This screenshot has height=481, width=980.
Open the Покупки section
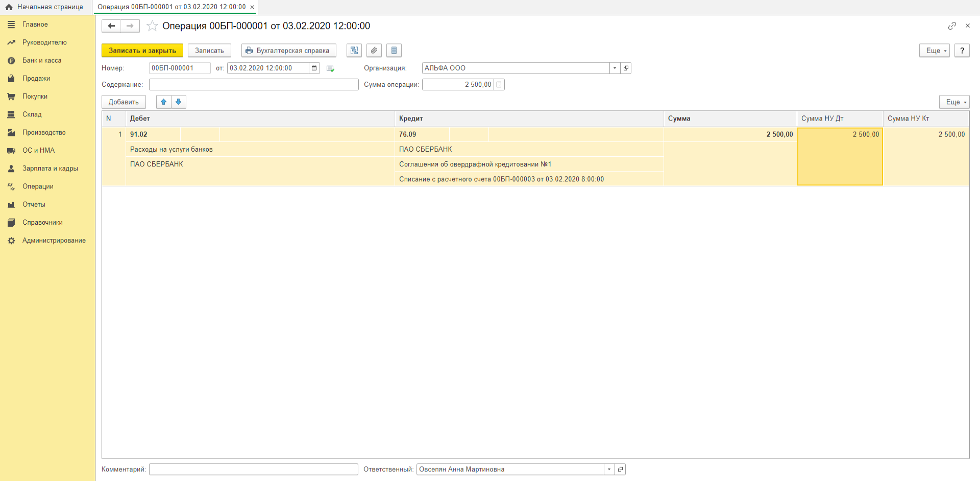pos(35,97)
